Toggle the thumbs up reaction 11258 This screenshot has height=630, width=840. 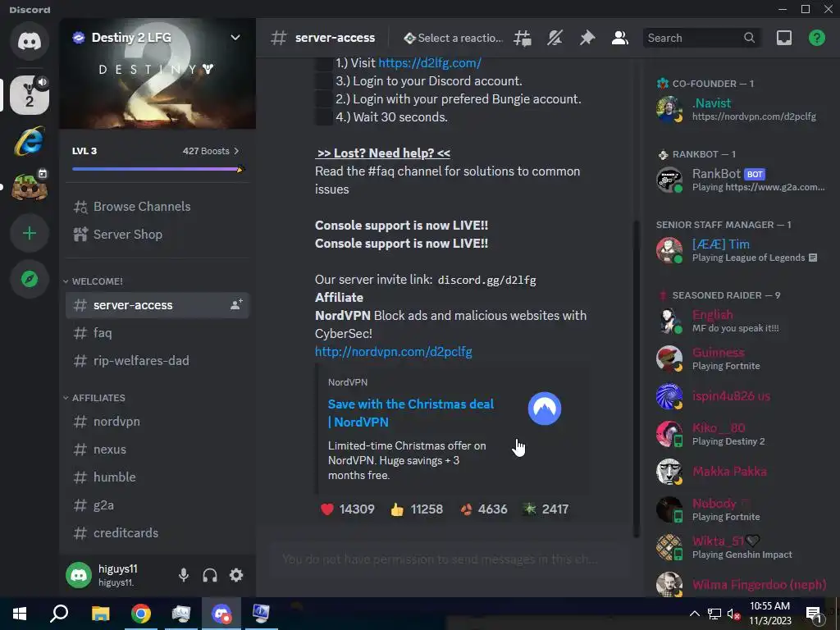(x=417, y=509)
